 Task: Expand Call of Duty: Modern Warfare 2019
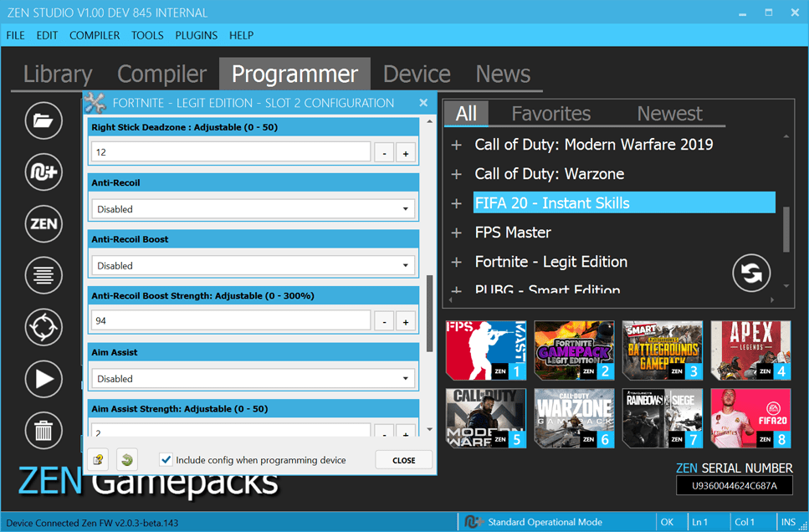456,145
